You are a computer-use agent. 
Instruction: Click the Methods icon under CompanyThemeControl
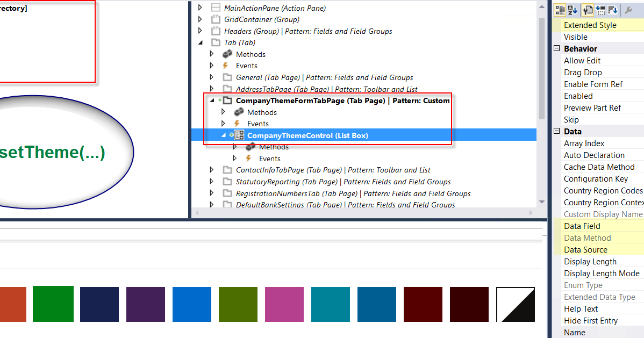click(x=251, y=147)
